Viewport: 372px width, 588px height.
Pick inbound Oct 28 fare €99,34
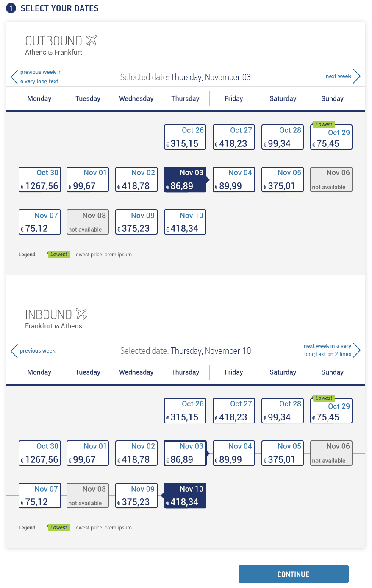click(283, 411)
